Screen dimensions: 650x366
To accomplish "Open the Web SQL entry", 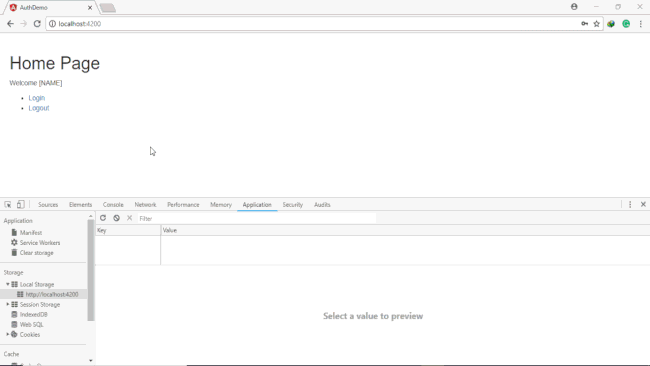I will click(32, 324).
